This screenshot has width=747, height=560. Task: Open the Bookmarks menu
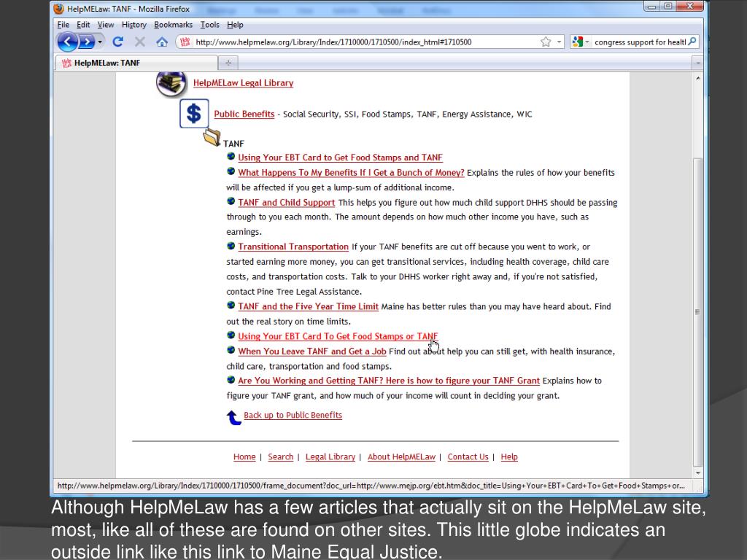click(x=174, y=25)
